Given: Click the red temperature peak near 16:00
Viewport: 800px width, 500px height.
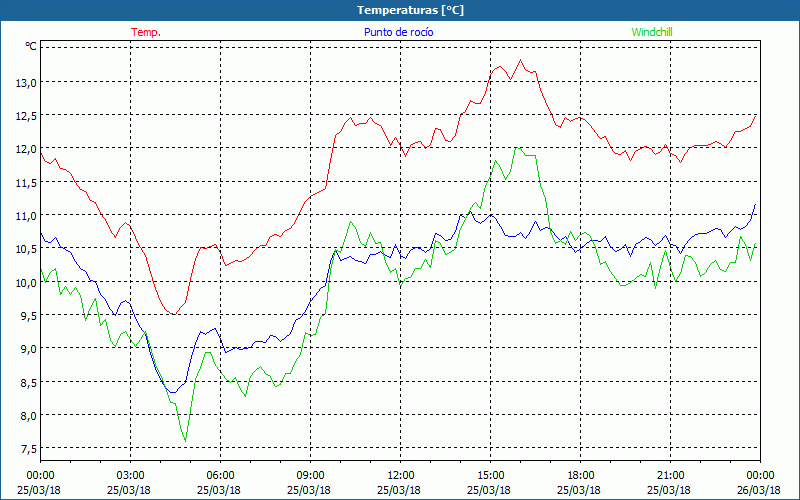Looking at the screenshot, I should point(520,60).
